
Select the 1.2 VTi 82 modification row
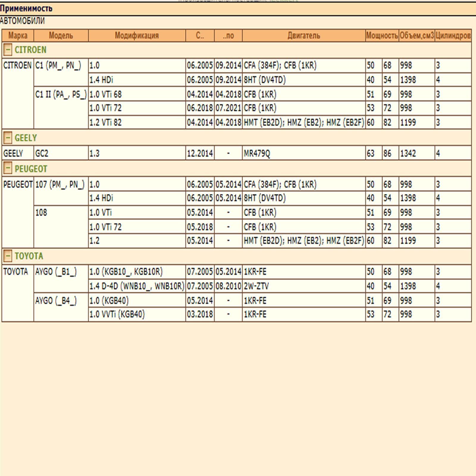106,123
